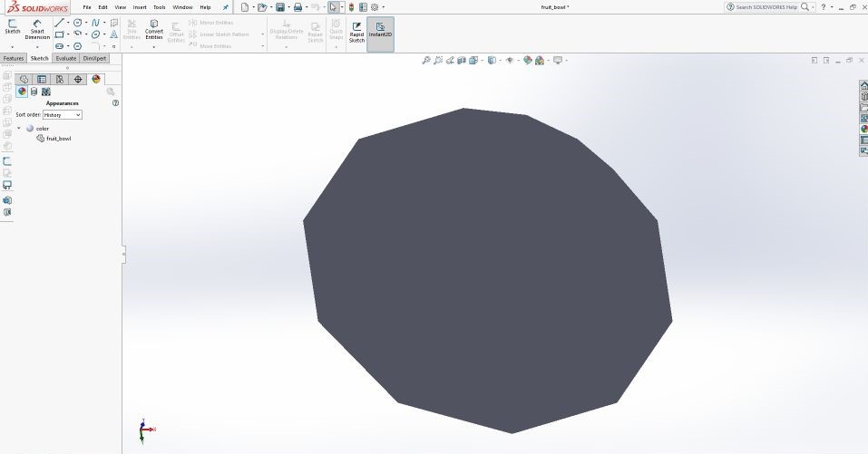
Task: Open the View Settings monitor icon
Action: pyautogui.click(x=558, y=61)
